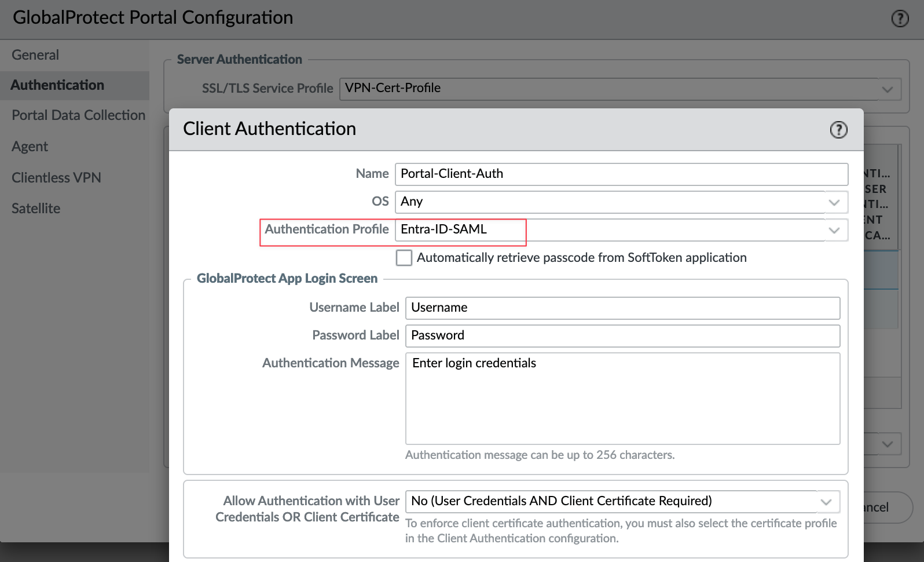Click the 'Authentication Profile' label
The height and width of the screenshot is (562, 924).
327,229
